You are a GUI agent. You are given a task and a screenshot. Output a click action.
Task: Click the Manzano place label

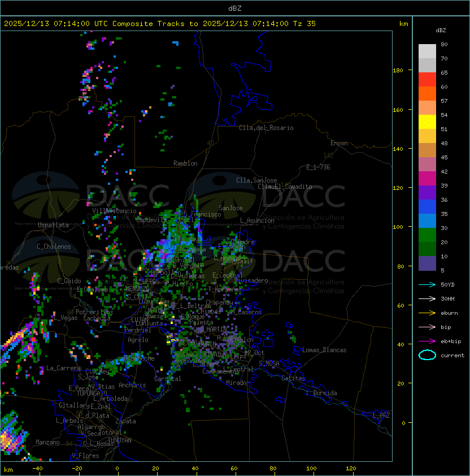point(47,442)
